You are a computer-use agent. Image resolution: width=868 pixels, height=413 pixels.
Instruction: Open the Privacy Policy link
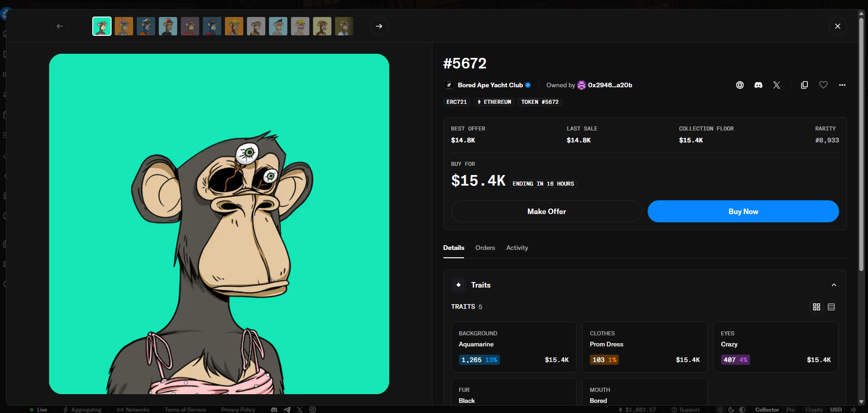click(238, 410)
